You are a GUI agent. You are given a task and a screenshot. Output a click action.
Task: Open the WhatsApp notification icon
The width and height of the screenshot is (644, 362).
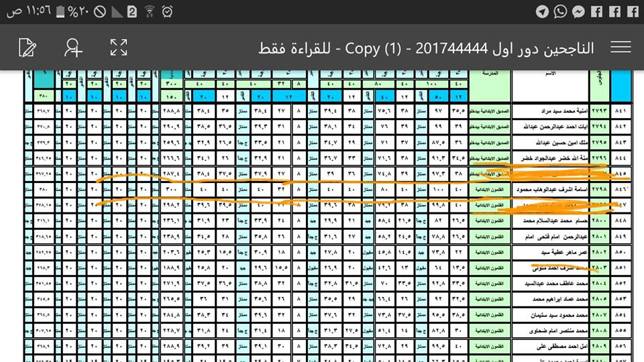click(x=559, y=11)
